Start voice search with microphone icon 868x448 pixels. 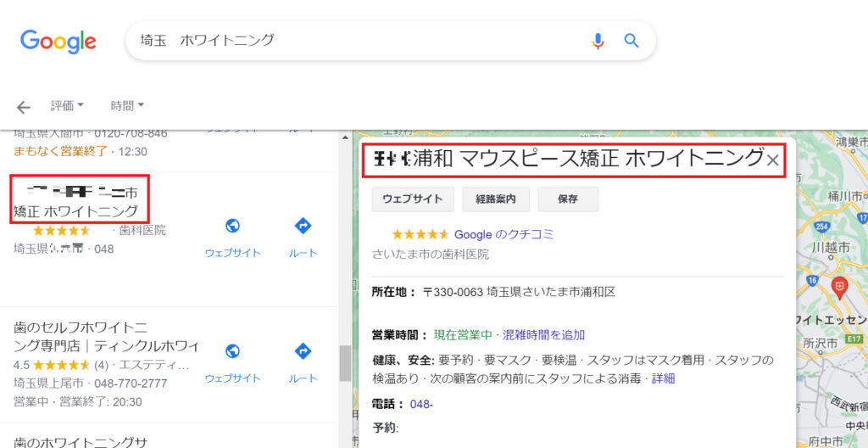tap(598, 41)
